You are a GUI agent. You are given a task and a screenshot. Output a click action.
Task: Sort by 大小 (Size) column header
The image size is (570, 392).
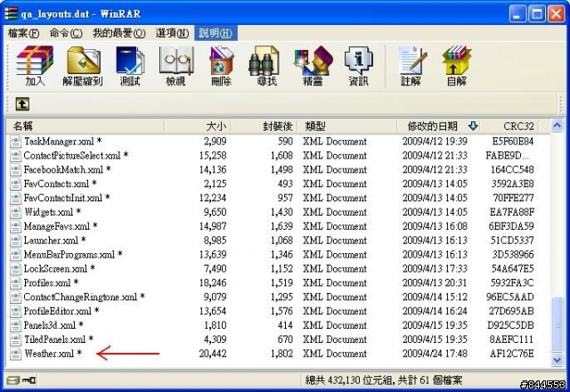tap(198, 127)
